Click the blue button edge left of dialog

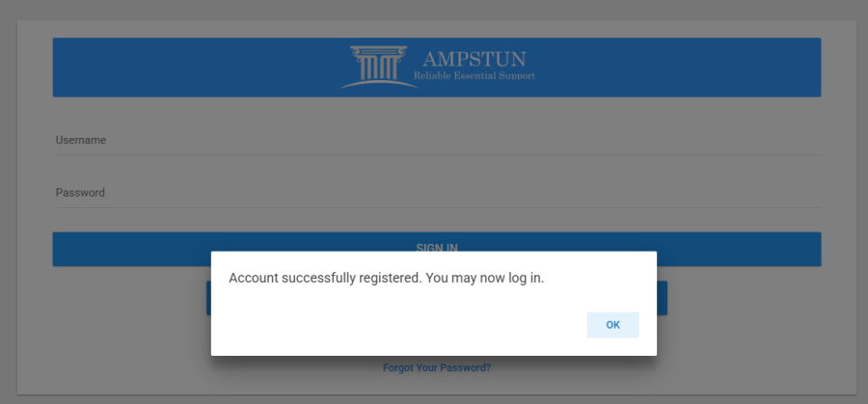(208, 298)
